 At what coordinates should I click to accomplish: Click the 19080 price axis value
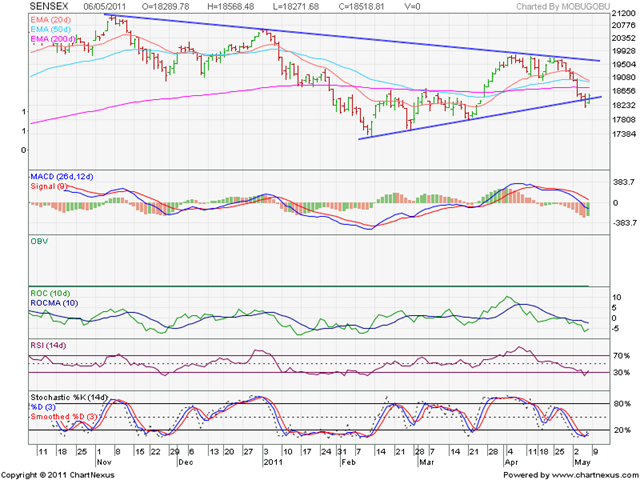click(624, 78)
